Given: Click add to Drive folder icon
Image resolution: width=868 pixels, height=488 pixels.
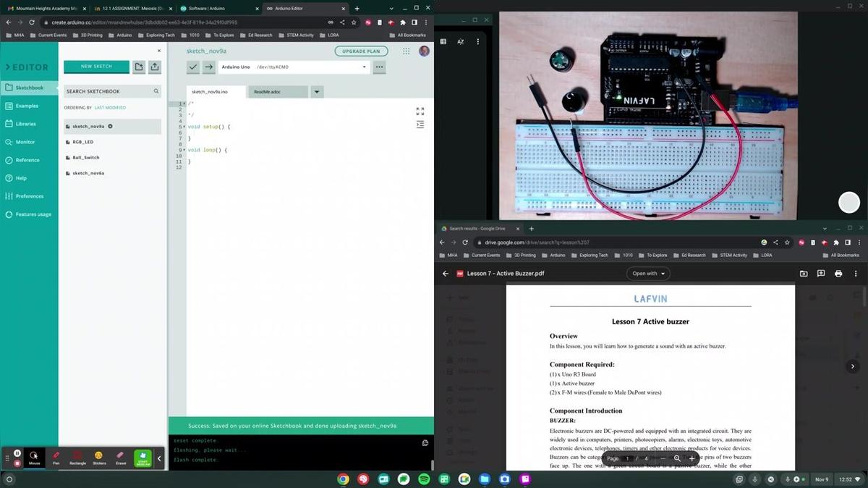Looking at the screenshot, I should coord(804,274).
